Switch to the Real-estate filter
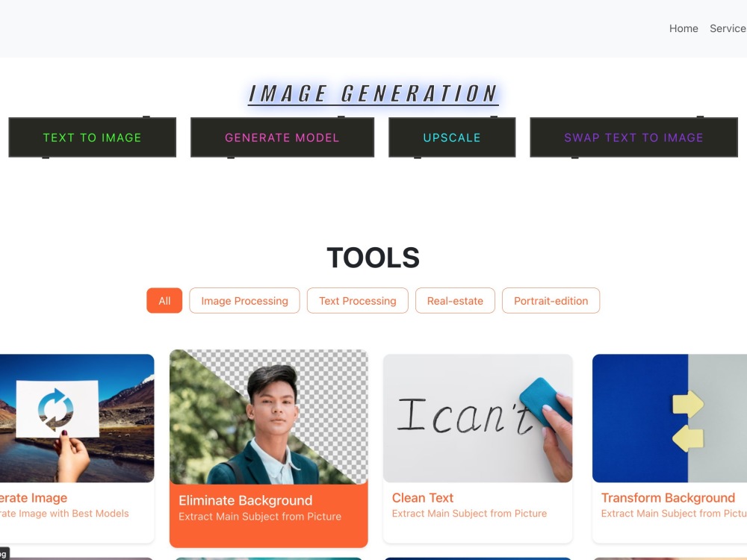 [455, 301]
